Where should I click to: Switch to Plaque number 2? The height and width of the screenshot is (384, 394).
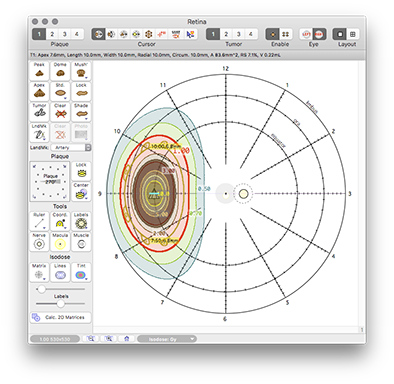tap(52, 34)
